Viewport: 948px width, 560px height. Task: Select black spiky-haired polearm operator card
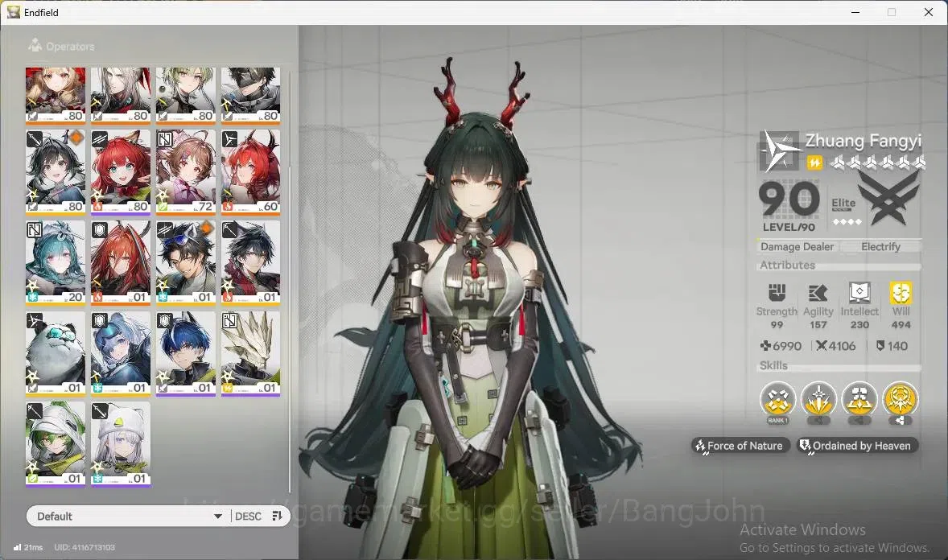[x=250, y=262]
